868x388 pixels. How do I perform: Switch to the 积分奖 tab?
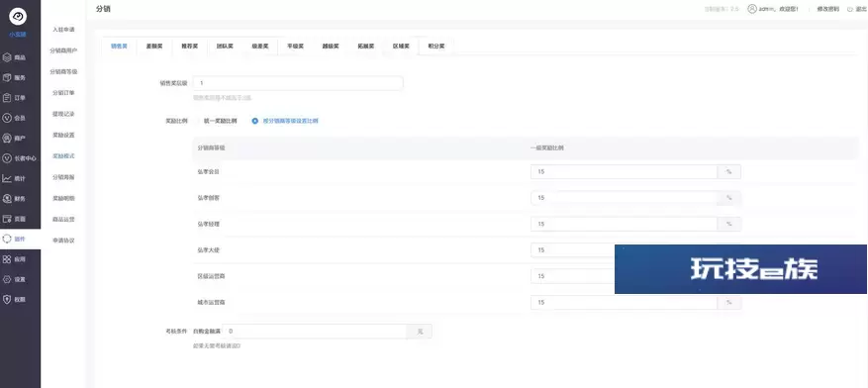coord(436,47)
